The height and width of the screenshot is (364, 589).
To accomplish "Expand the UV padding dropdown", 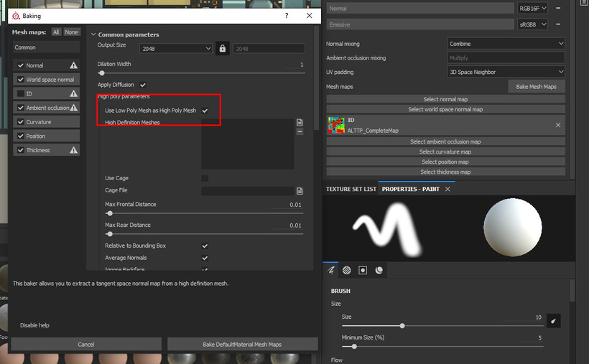I will tap(506, 72).
